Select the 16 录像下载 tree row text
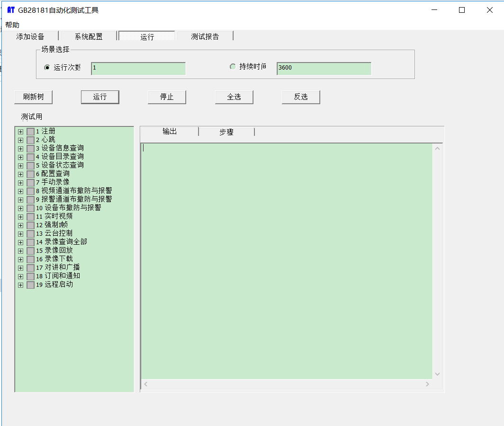Viewport: 504px width, 426px height. [x=54, y=259]
